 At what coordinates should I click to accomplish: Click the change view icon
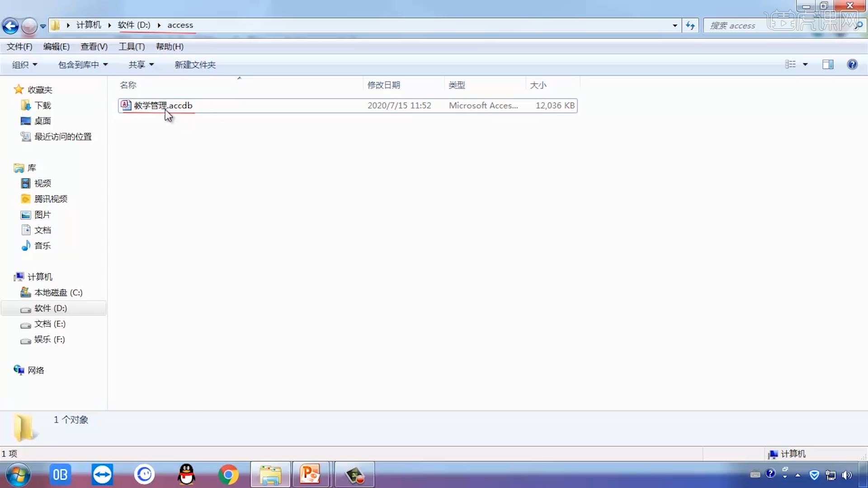click(790, 65)
